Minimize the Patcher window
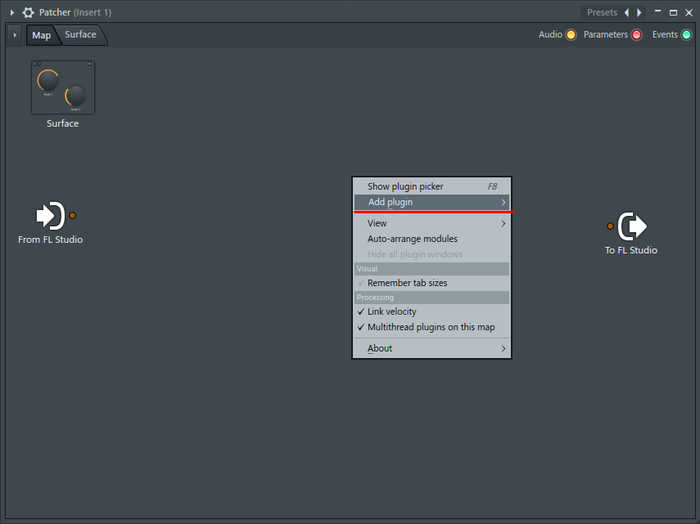700x524 pixels. (658, 12)
